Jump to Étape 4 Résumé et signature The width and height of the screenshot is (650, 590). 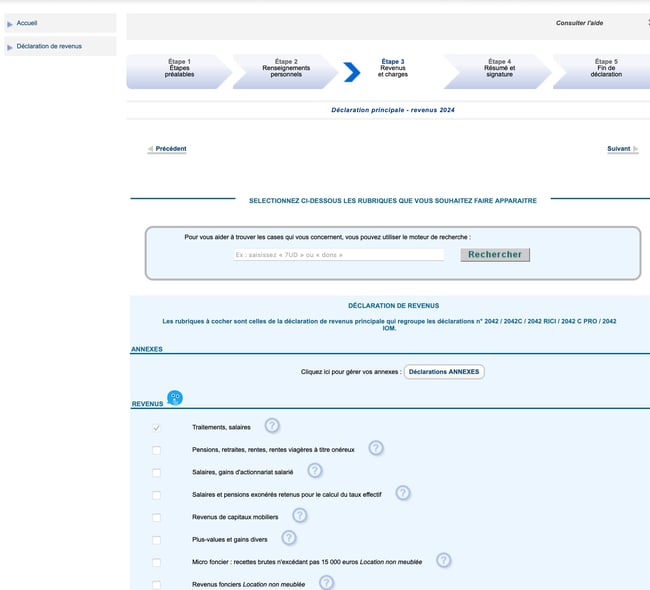(499, 71)
